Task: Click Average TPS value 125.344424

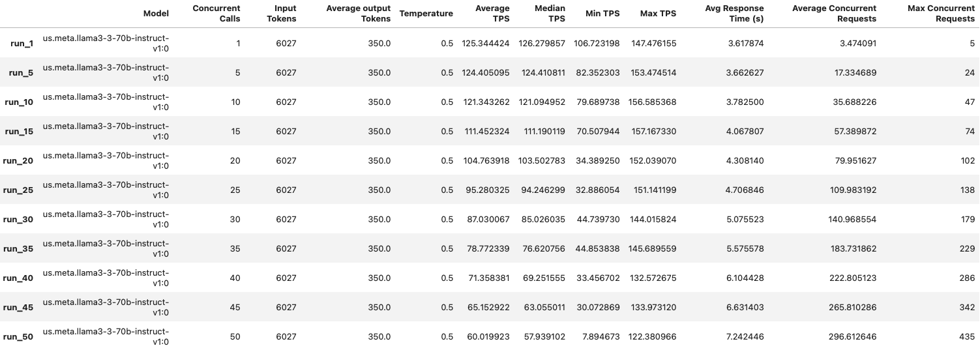Action: tap(482, 44)
